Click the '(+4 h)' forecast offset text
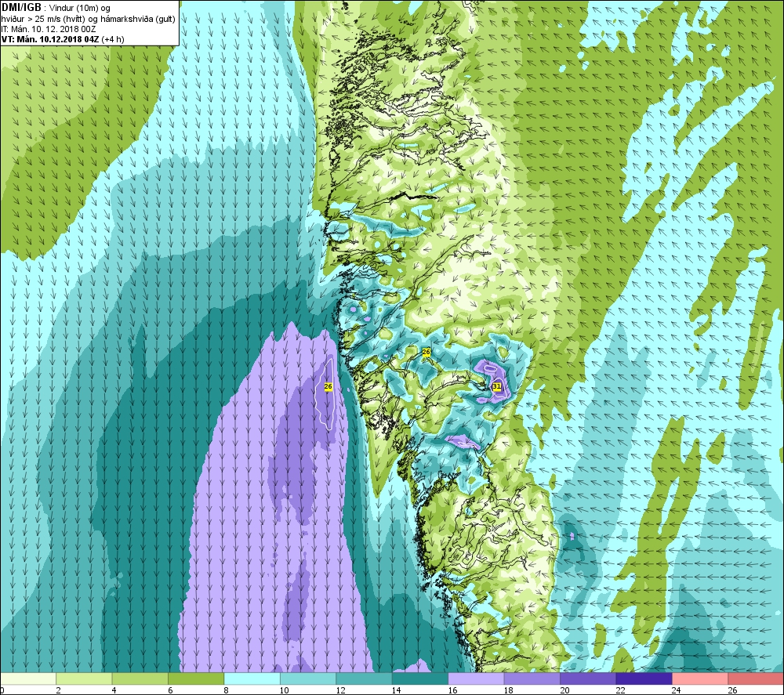 pos(113,39)
